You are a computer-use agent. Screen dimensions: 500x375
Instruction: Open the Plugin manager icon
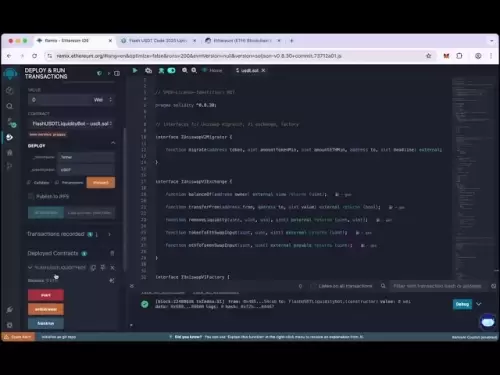[10, 310]
